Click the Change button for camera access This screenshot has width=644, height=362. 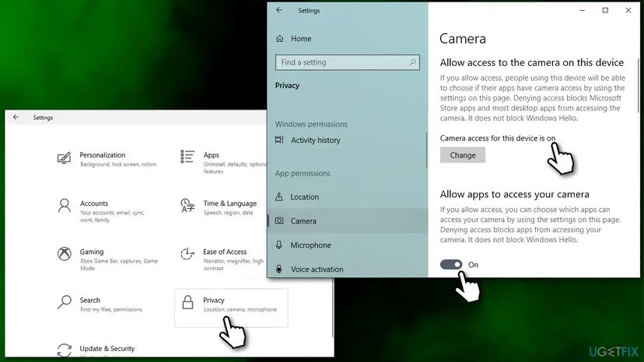coord(463,155)
